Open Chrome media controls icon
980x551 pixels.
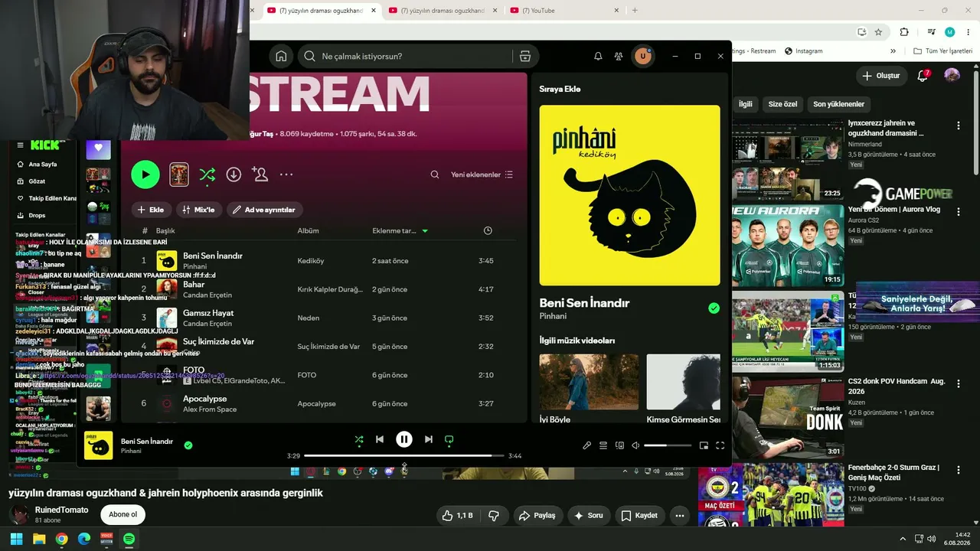(x=932, y=32)
